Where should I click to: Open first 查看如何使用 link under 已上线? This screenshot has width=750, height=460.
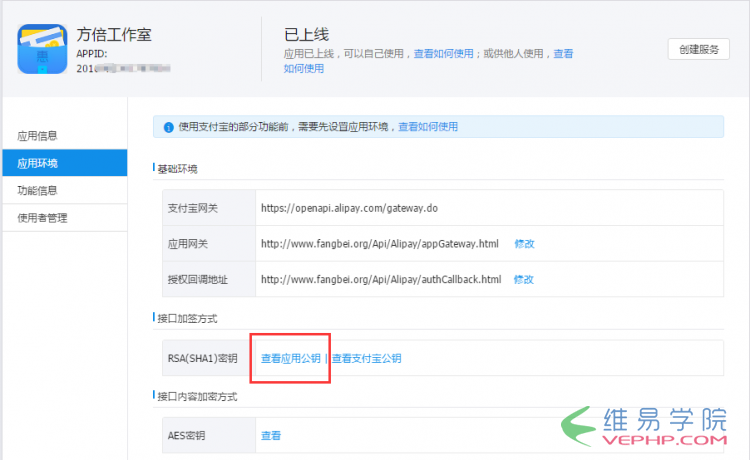443,54
